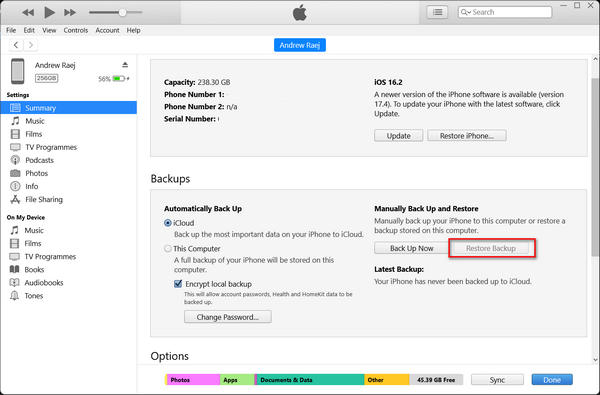Open the View menu
Screen dimensions: 600x395
point(49,30)
